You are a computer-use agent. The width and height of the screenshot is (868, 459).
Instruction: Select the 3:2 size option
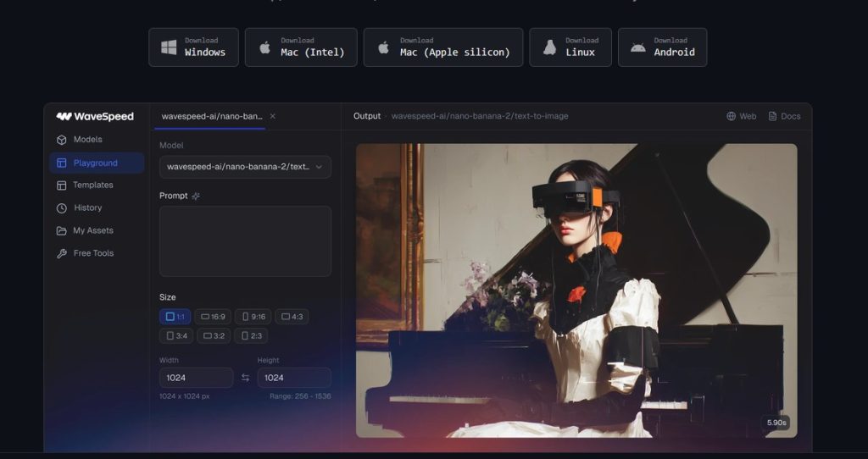[214, 335]
